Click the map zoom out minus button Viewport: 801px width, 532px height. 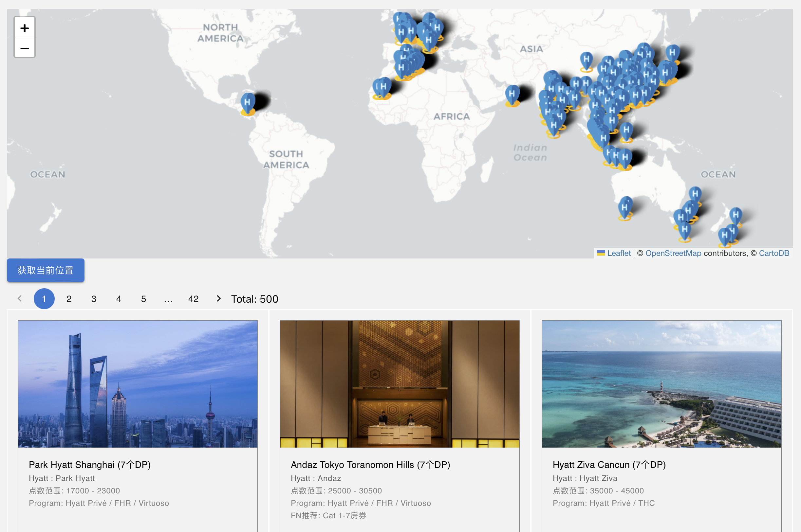pyautogui.click(x=24, y=48)
